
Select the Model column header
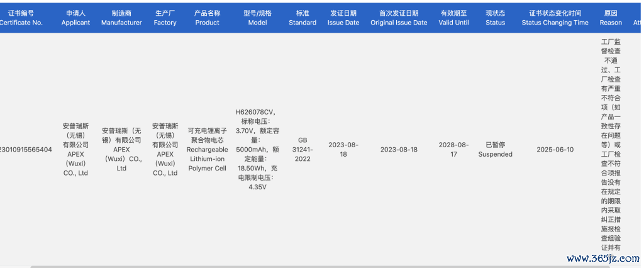[257, 18]
